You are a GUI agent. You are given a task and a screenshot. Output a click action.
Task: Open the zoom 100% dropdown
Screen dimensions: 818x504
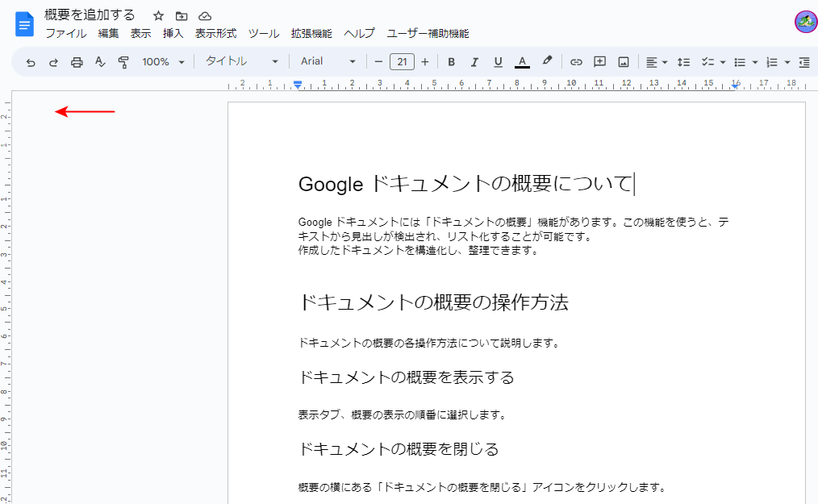163,62
